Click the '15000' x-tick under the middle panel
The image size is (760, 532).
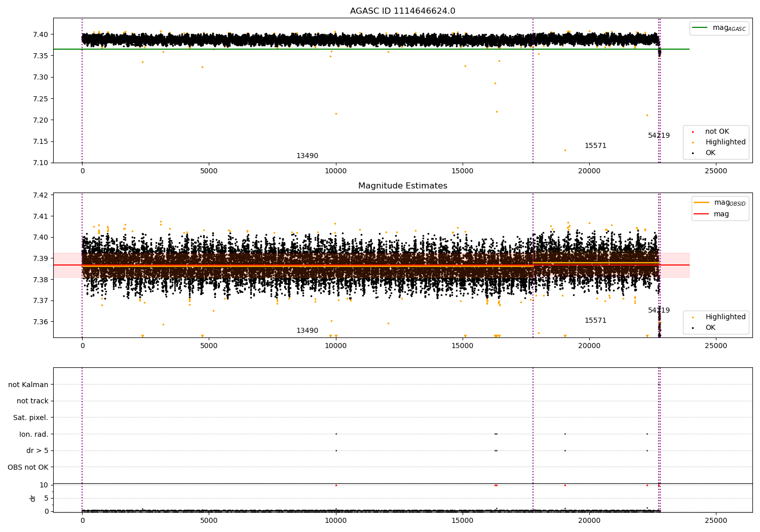(462, 346)
